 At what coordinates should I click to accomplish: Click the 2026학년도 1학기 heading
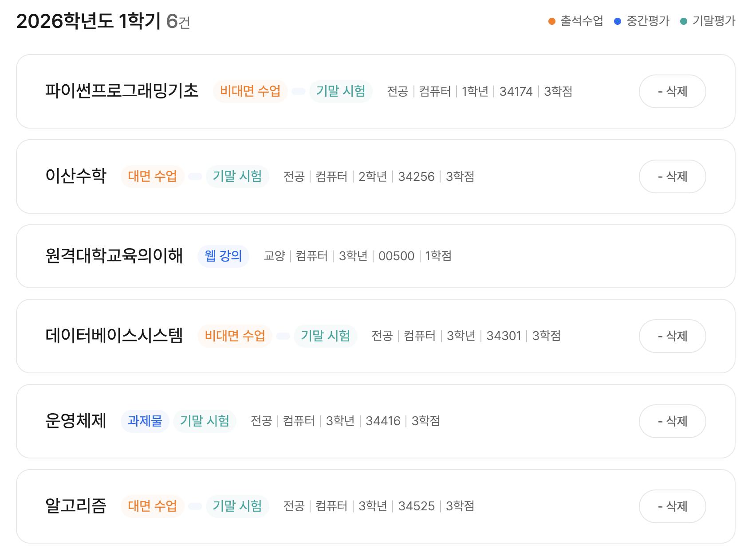click(x=88, y=21)
